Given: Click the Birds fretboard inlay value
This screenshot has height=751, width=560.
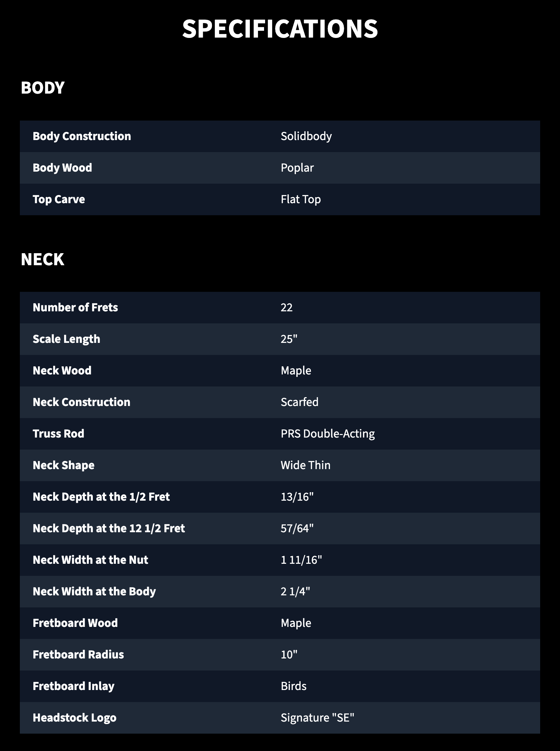Looking at the screenshot, I should coord(293,686).
